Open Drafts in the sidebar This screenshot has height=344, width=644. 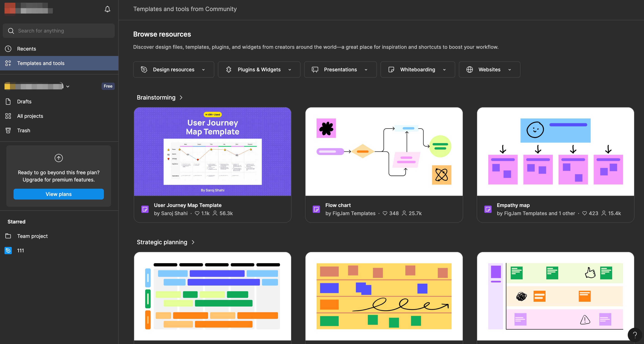24,102
